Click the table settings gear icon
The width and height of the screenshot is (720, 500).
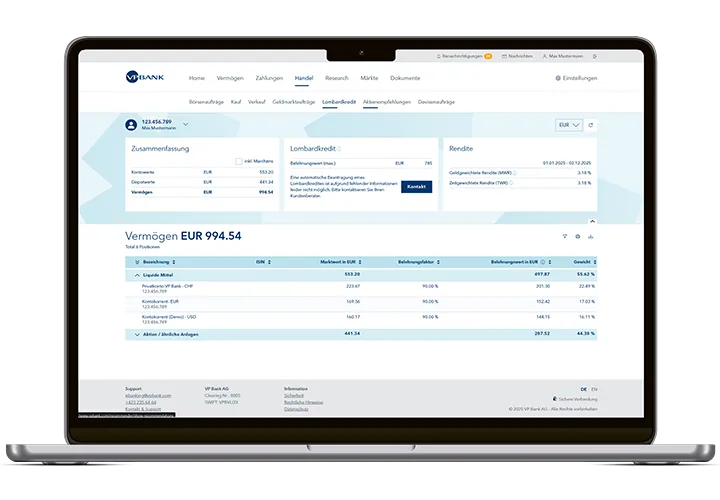coord(577,236)
